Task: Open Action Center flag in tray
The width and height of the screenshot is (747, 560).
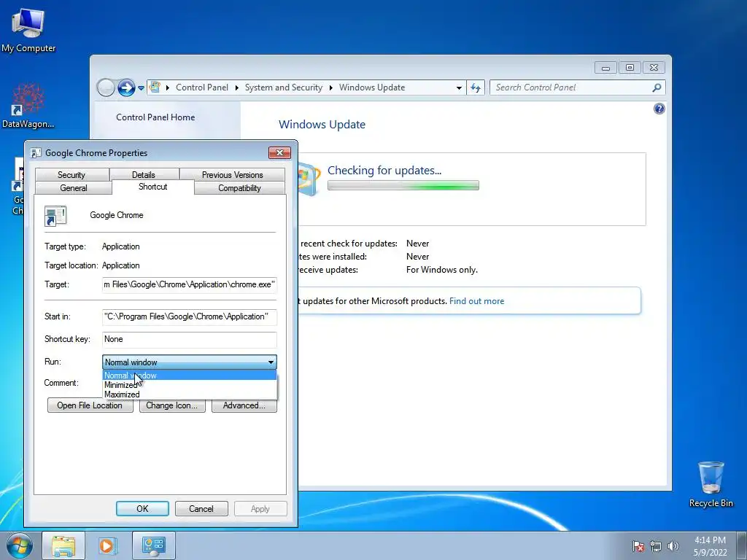Action: (638, 546)
